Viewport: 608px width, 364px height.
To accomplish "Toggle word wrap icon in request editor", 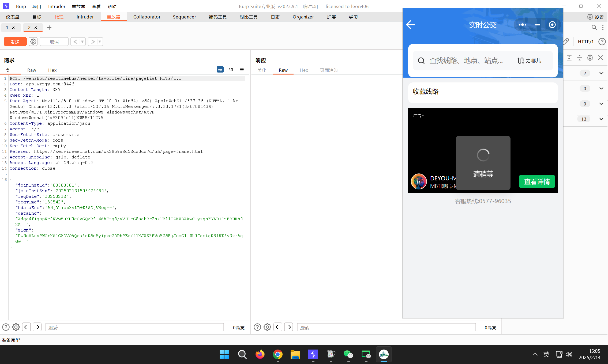I will (220, 70).
